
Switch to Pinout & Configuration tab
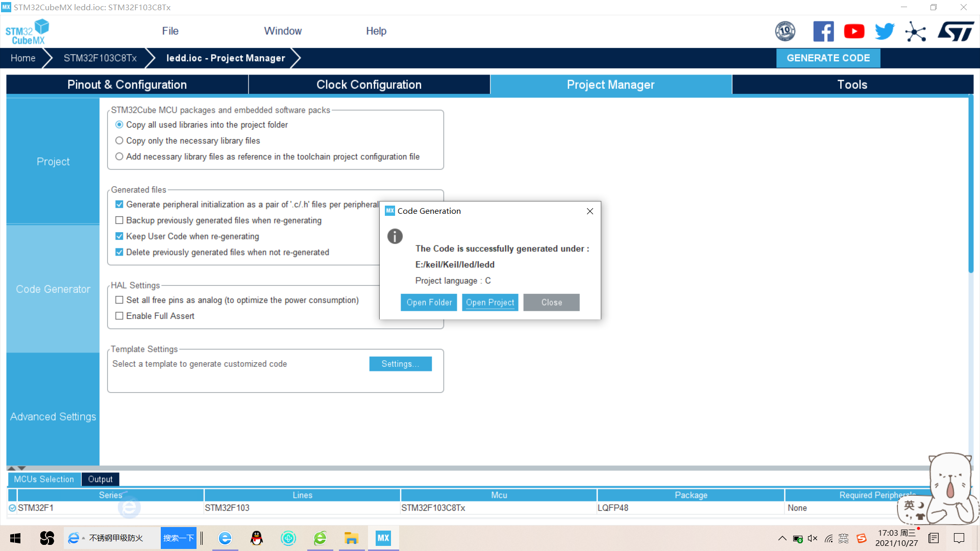126,85
